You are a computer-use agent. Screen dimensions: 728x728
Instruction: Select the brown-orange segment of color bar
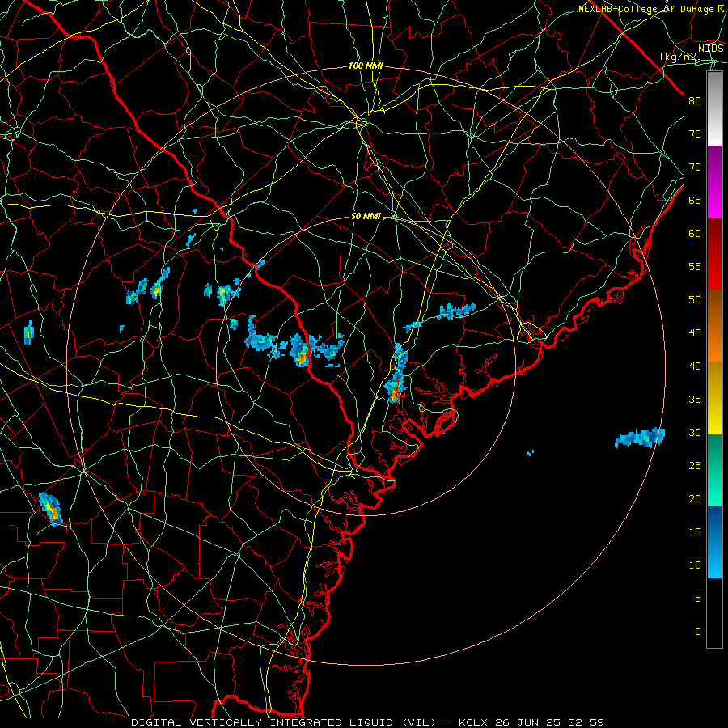[x=714, y=326]
